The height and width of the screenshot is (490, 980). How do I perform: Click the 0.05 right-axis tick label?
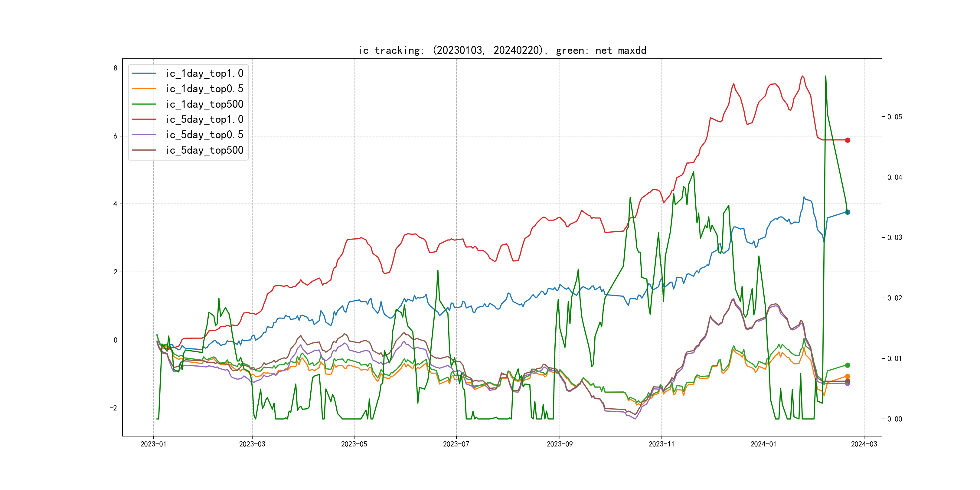[894, 117]
